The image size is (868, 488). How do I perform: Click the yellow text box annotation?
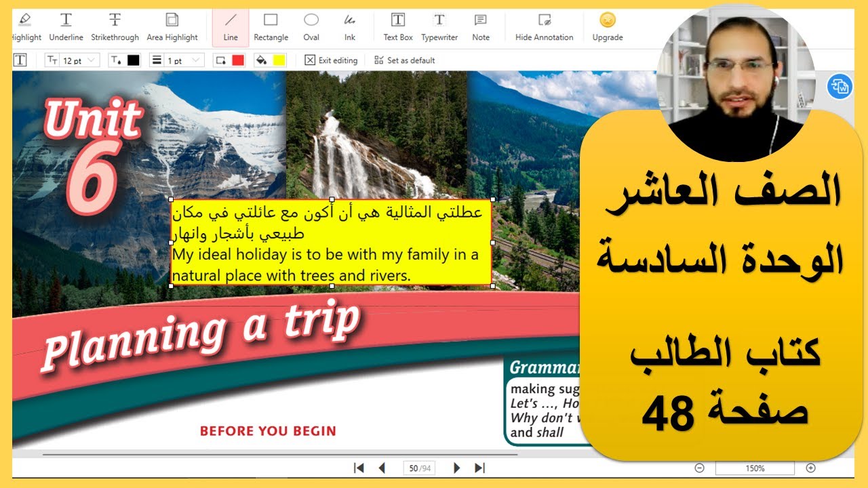331,242
